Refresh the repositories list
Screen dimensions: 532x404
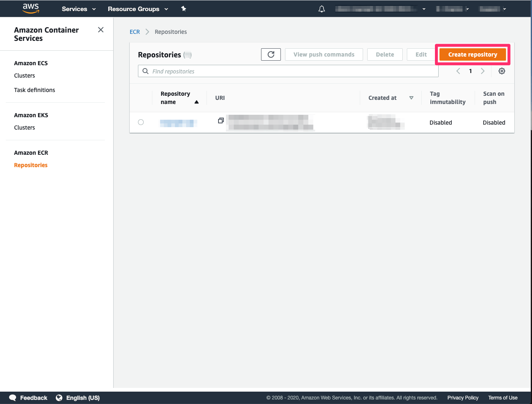(x=271, y=54)
